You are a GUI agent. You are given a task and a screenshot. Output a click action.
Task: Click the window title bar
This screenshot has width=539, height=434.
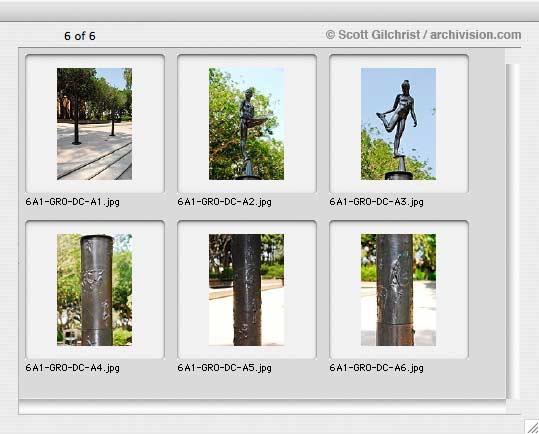pos(270,11)
